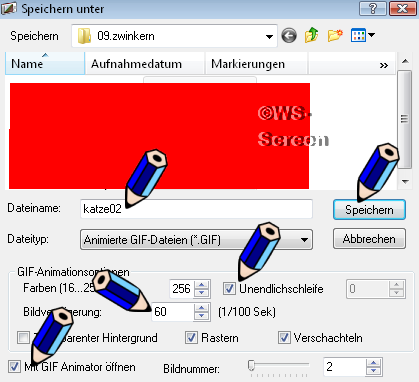Click the Dateiname text field

196,209
